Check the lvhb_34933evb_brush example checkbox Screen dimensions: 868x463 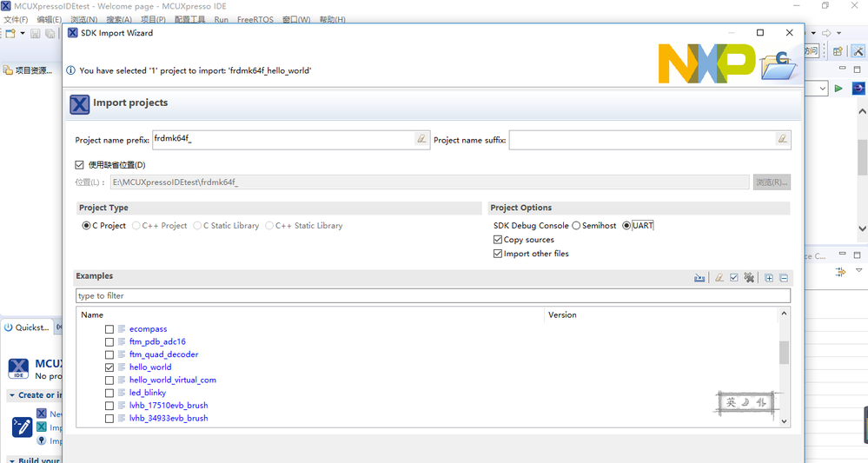[109, 418]
